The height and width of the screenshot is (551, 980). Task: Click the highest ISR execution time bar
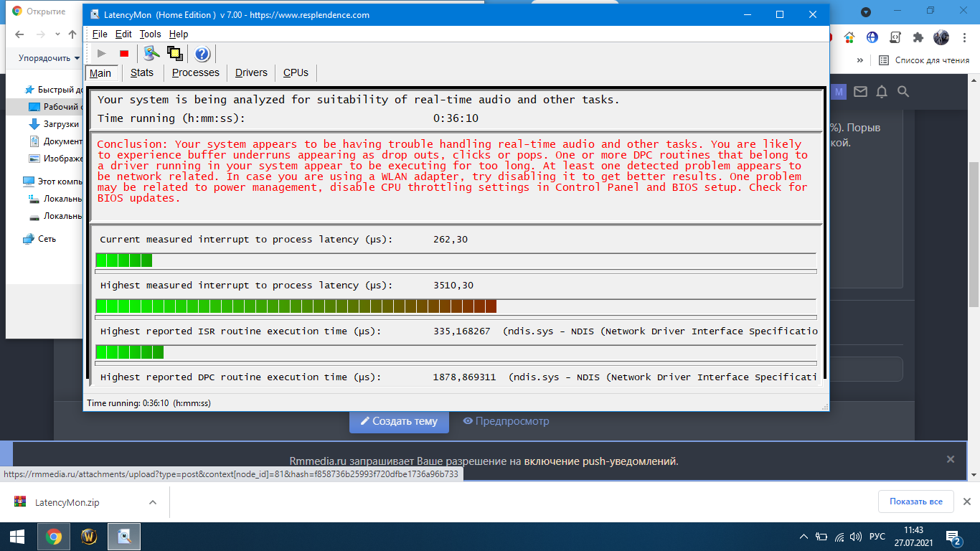tap(456, 352)
